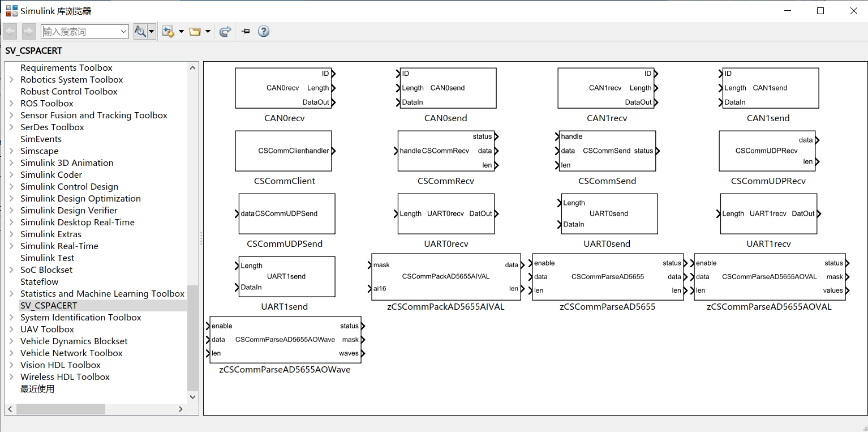This screenshot has width=868, height=432.
Task: Click the open folder icon
Action: tap(195, 32)
